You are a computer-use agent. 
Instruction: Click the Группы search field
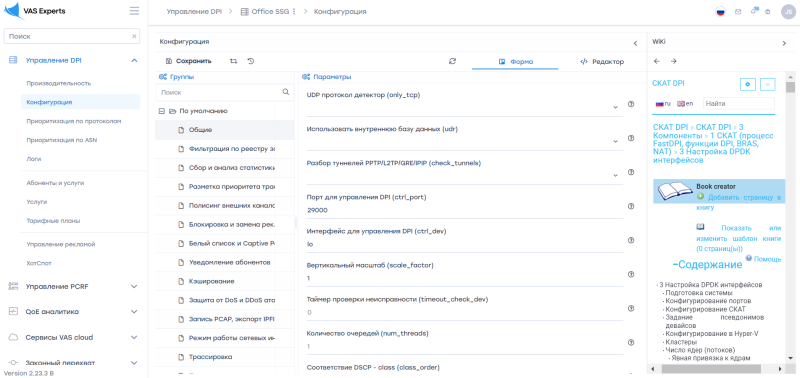point(220,92)
